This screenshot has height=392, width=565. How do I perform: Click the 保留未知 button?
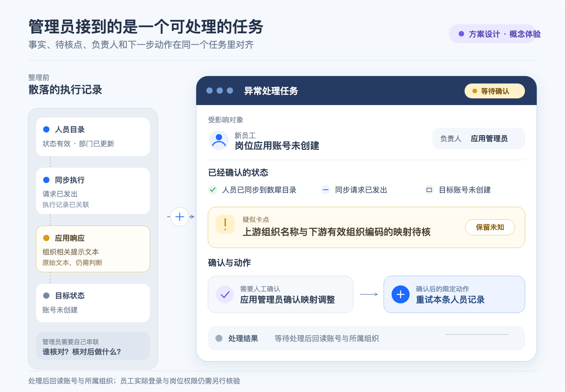[490, 227]
